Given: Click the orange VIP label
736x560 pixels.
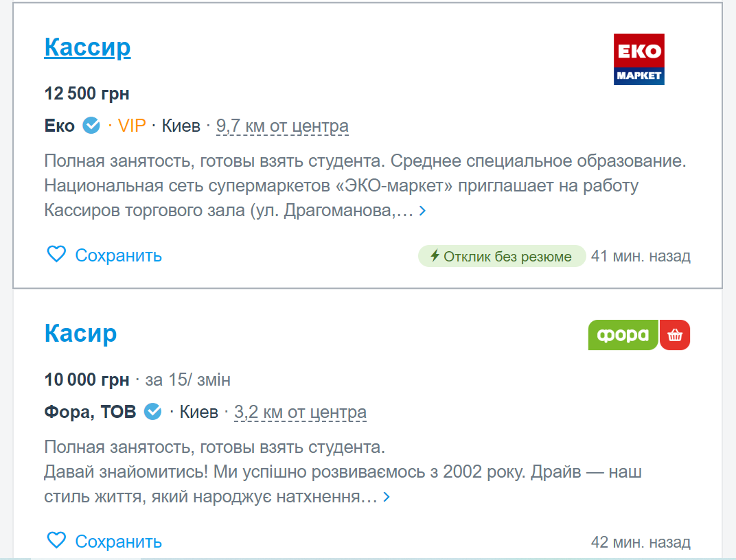Looking at the screenshot, I should [132, 126].
